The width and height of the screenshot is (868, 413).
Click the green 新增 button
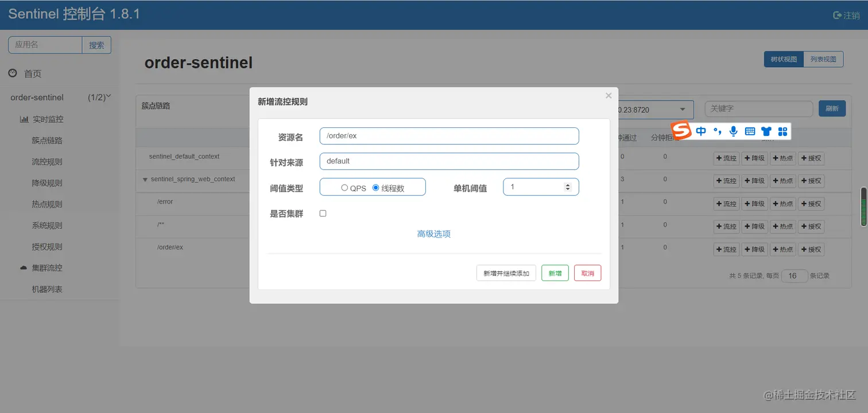pos(555,273)
